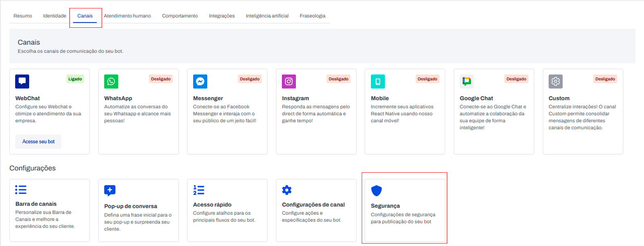Switch to the Resumo tab

(x=23, y=16)
